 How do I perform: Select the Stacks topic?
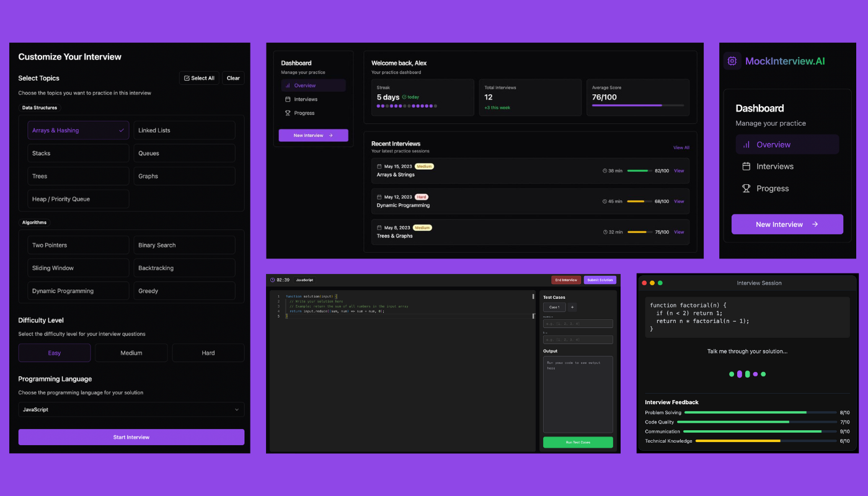click(78, 153)
